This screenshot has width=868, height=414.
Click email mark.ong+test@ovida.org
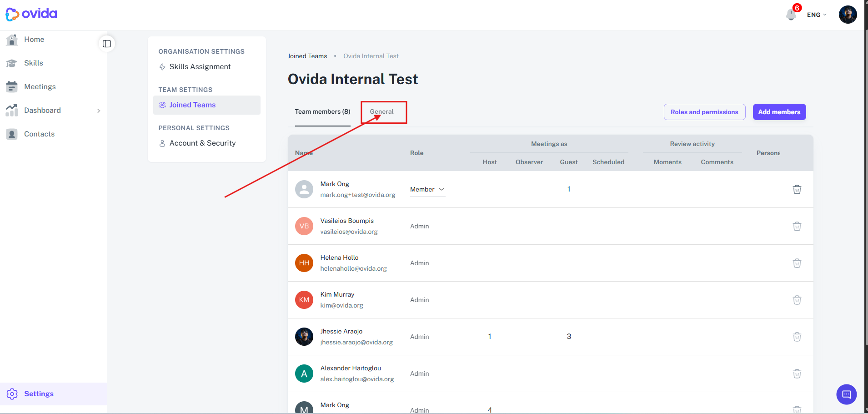pyautogui.click(x=358, y=195)
